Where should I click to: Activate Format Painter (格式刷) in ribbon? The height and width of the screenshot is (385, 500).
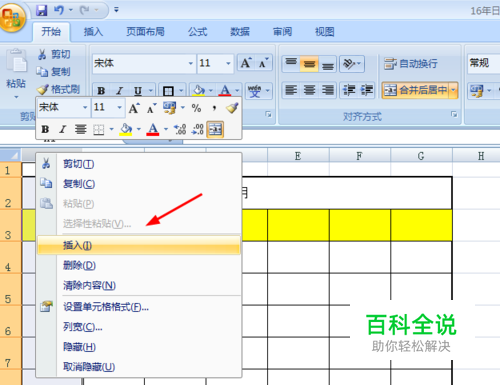click(x=58, y=89)
